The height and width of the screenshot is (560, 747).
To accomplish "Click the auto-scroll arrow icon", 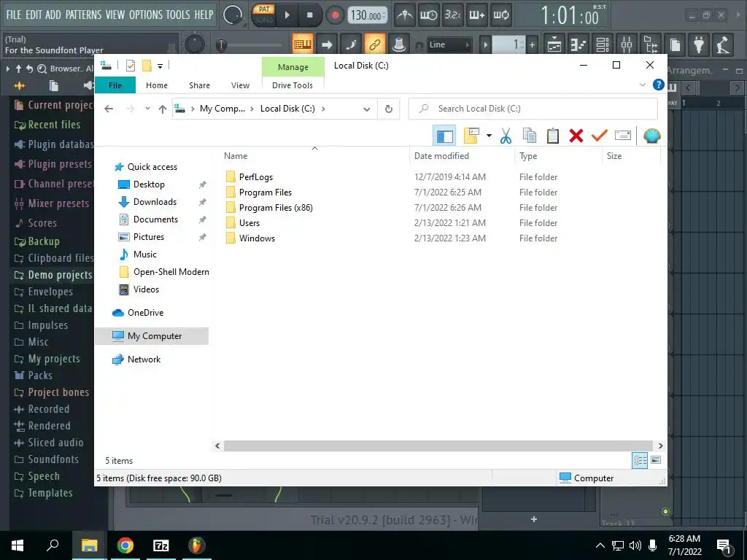I will click(x=327, y=44).
